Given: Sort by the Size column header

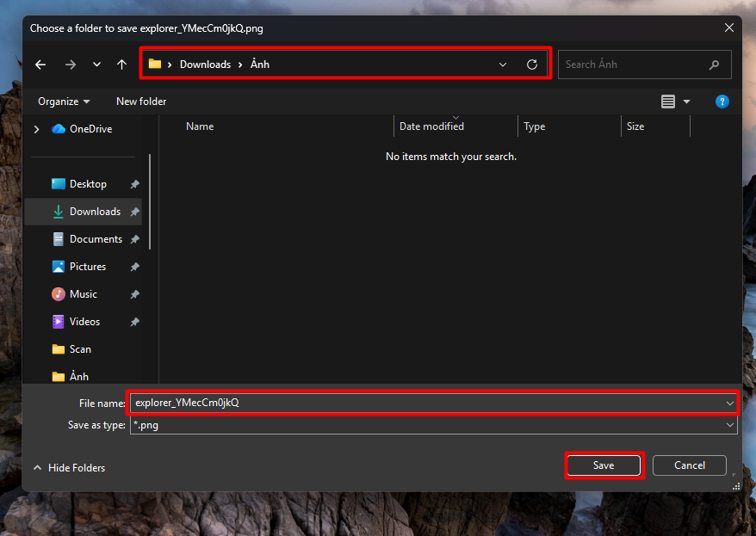Looking at the screenshot, I should 635,126.
